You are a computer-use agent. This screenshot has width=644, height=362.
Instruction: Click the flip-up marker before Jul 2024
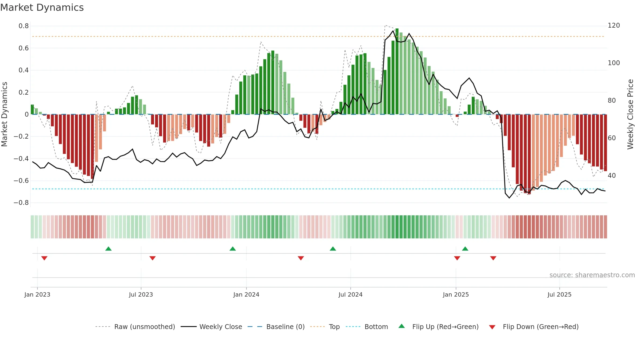(x=333, y=249)
